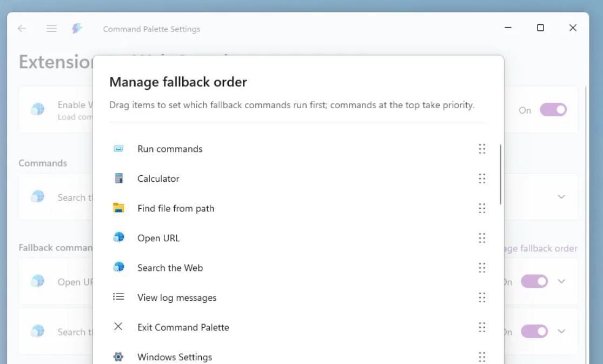Expand the Search the Web command chevron

561,197
